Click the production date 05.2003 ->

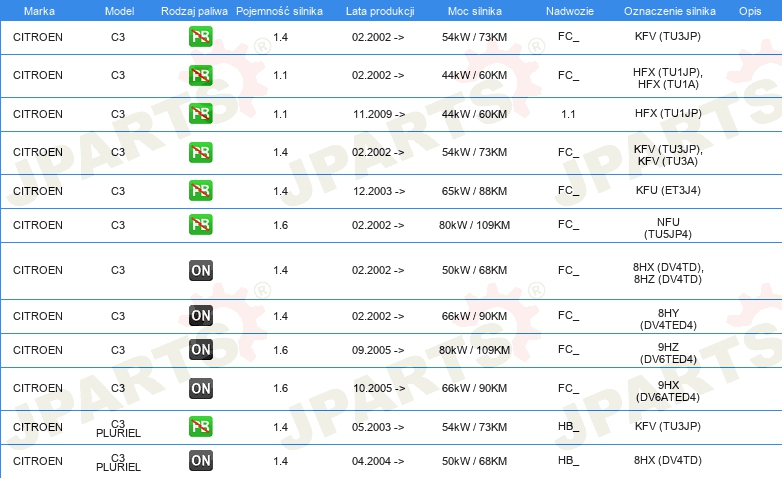[x=378, y=427]
